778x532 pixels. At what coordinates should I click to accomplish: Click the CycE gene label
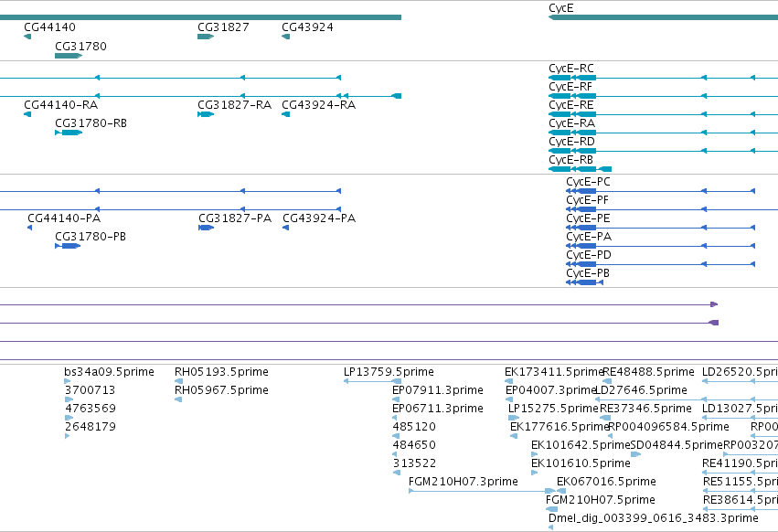pyautogui.click(x=561, y=8)
